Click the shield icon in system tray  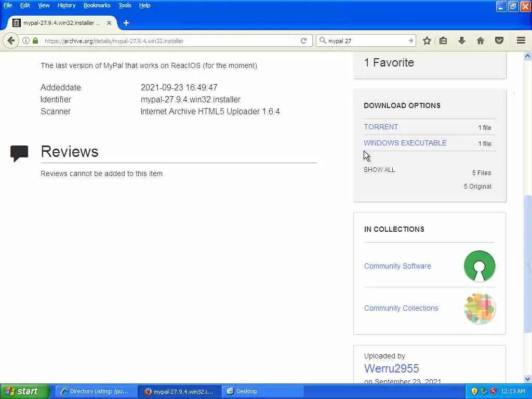[474, 391]
